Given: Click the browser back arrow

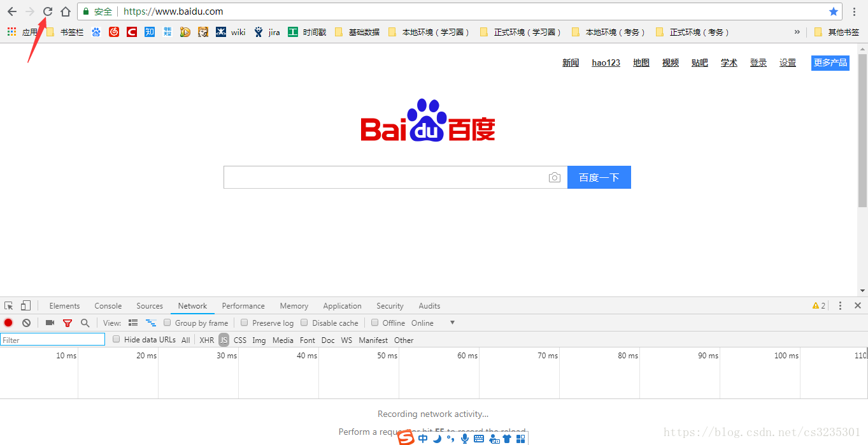Looking at the screenshot, I should pyautogui.click(x=12, y=11).
